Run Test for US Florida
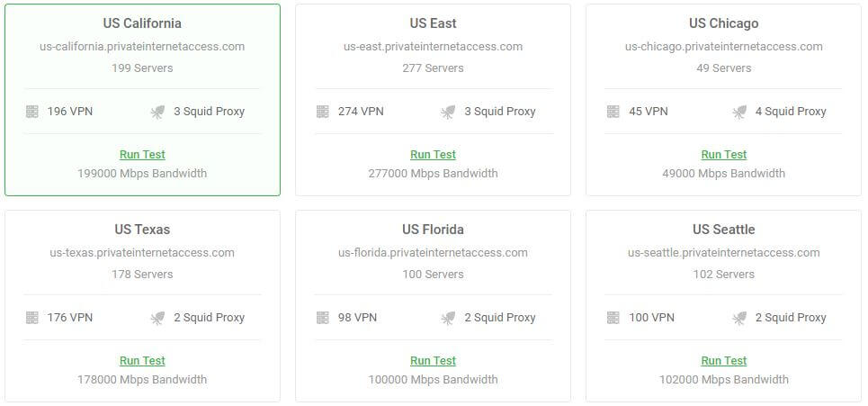The image size is (868, 406). (433, 361)
